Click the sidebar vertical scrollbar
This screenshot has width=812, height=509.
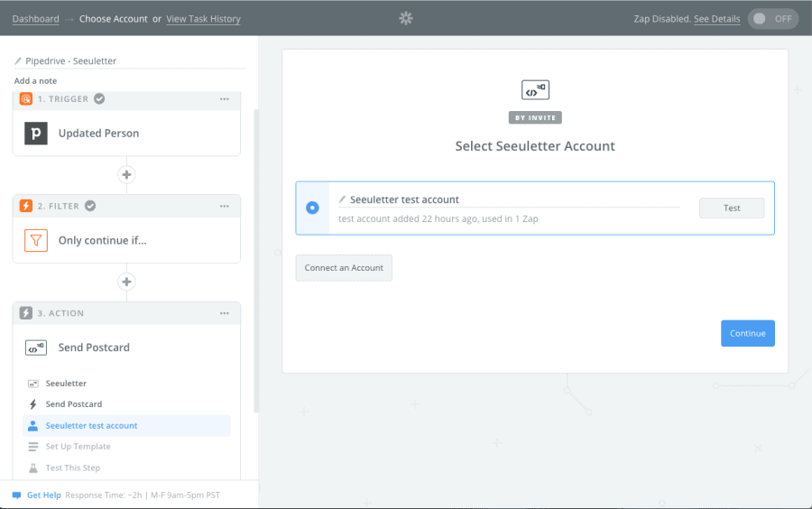point(256,262)
